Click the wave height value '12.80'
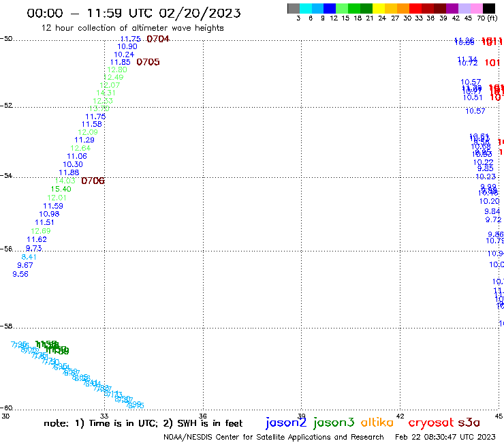The height and width of the screenshot is (443, 504). click(117, 70)
